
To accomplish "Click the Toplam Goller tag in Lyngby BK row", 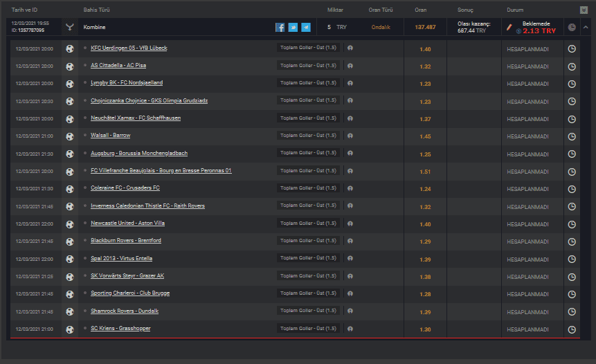I will coord(308,83).
